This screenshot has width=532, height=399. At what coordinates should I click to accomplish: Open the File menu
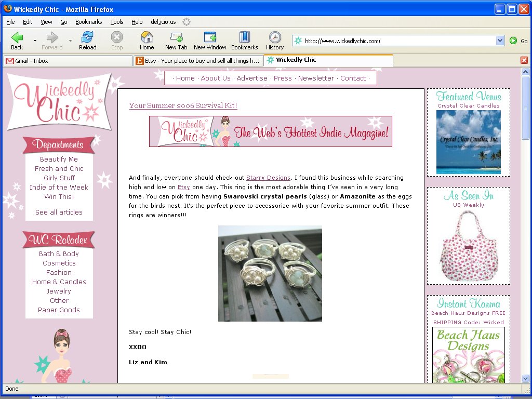coord(10,22)
